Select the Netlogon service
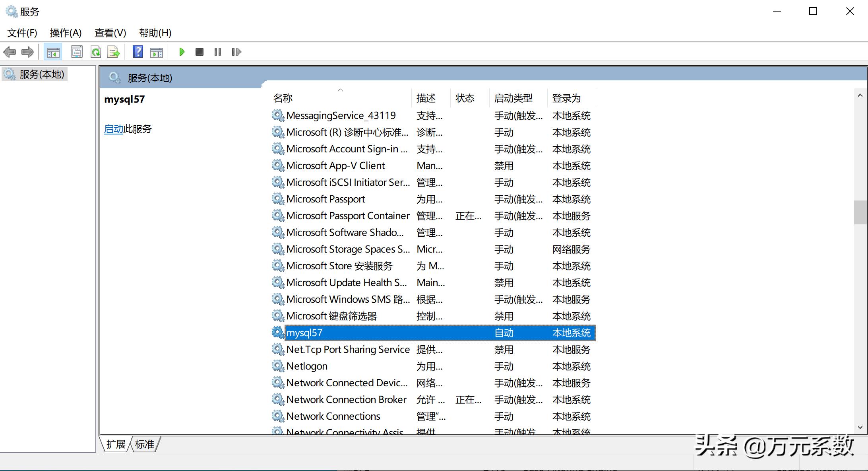This screenshot has height=471, width=868. click(x=307, y=366)
